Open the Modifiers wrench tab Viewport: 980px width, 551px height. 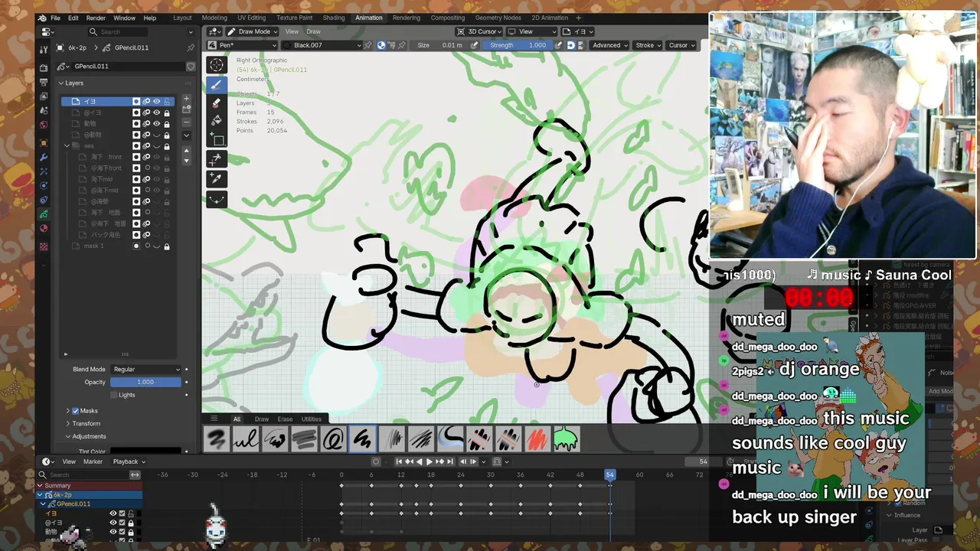click(44, 157)
